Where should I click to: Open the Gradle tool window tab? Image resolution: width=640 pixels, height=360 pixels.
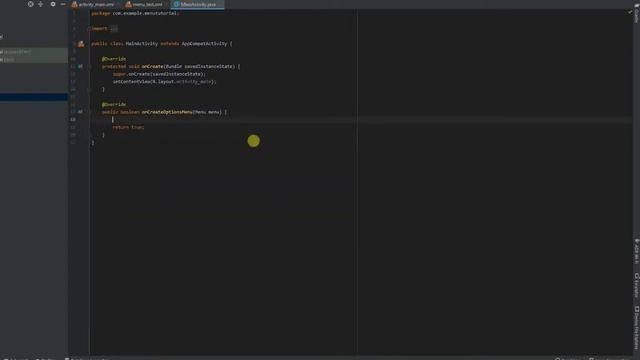point(636,12)
